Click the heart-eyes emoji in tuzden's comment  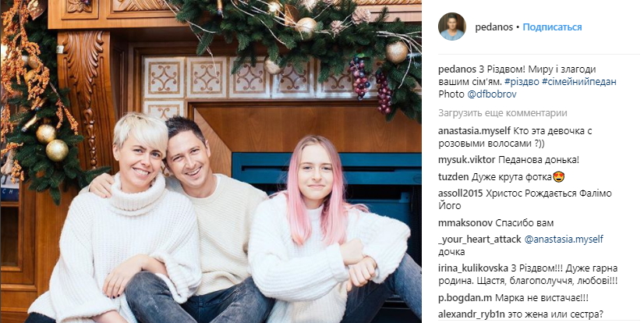pyautogui.click(x=558, y=177)
